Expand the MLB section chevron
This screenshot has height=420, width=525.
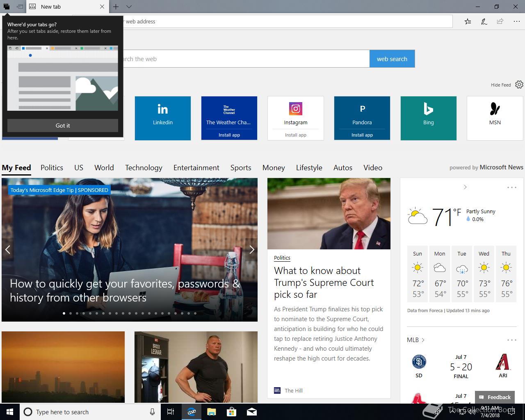click(423, 340)
